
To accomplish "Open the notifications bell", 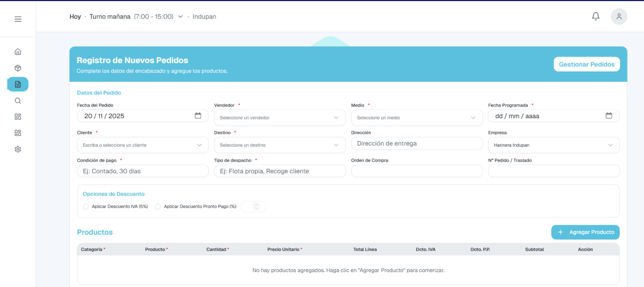I will (x=595, y=16).
